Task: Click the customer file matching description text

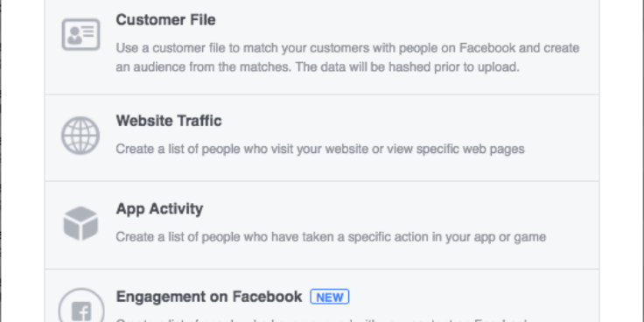Action: pyautogui.click(x=347, y=58)
